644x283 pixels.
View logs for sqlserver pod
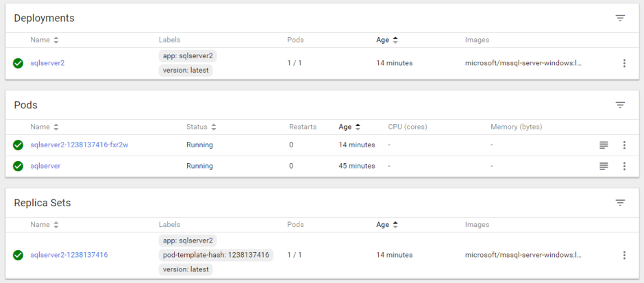coord(604,166)
